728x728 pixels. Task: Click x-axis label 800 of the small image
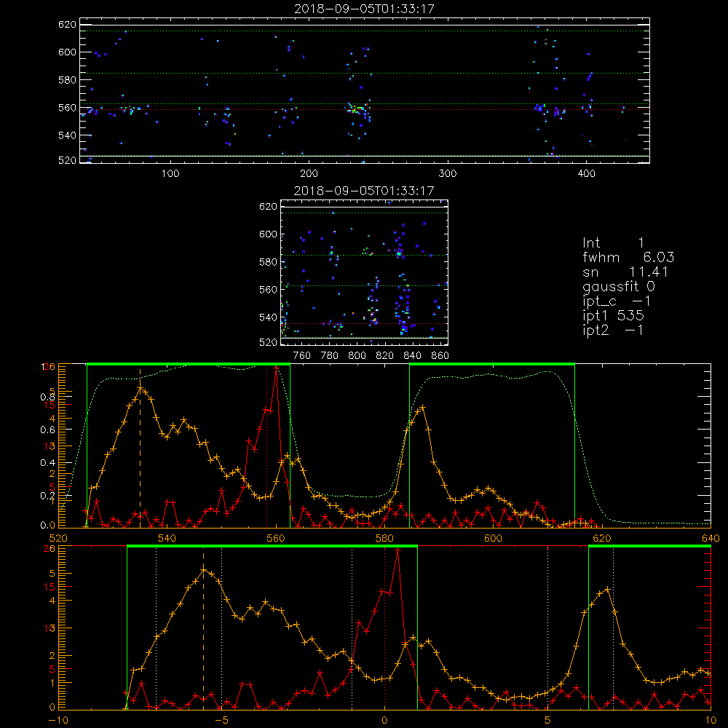point(357,356)
